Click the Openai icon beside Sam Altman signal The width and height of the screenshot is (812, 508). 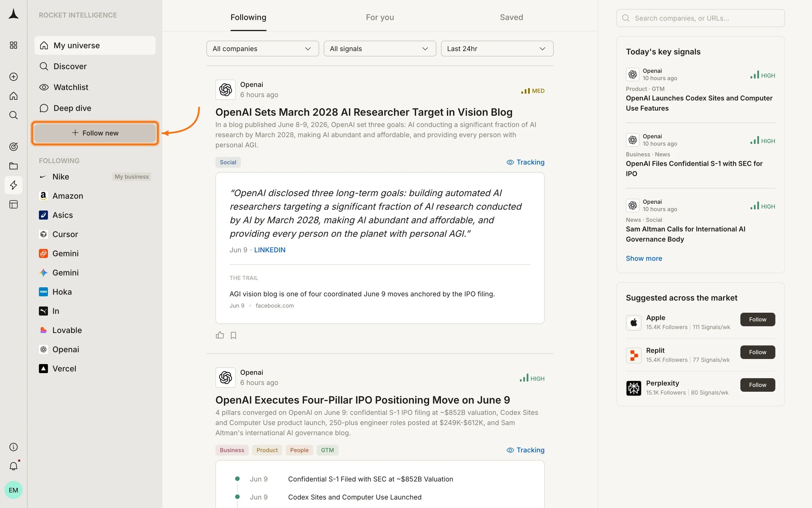pyautogui.click(x=632, y=205)
